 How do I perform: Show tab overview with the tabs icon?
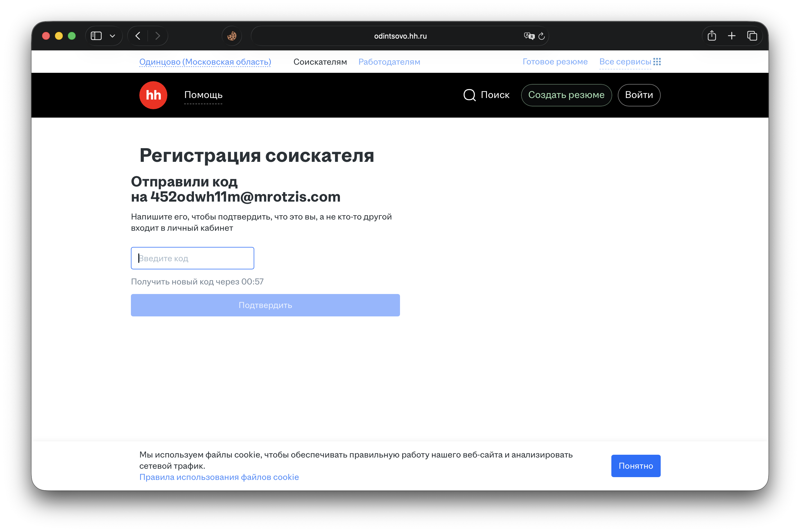[x=752, y=36]
